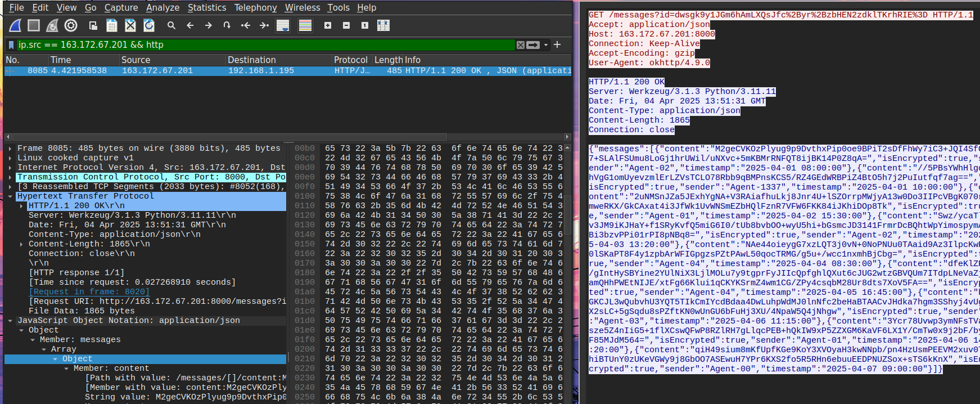980x404 pixels.
Task: Collapse Member: content node
Action: 66,369
